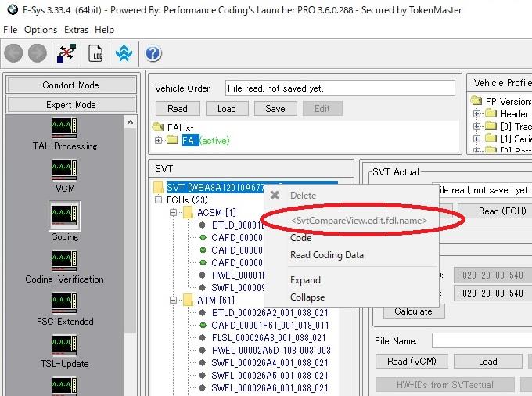The width and height of the screenshot is (532, 396).
Task: Choose Expand in the context menu
Action: (x=351, y=280)
